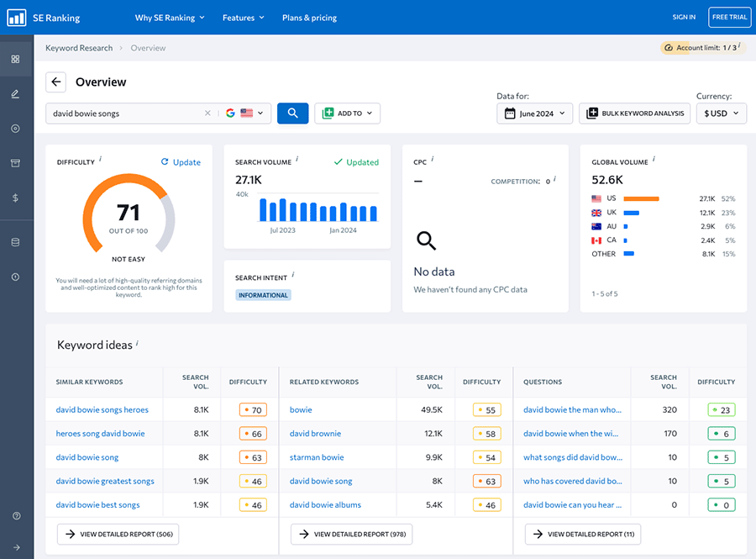Open 'david bowie songs heroes' keyword link
756x559 pixels.
point(102,409)
